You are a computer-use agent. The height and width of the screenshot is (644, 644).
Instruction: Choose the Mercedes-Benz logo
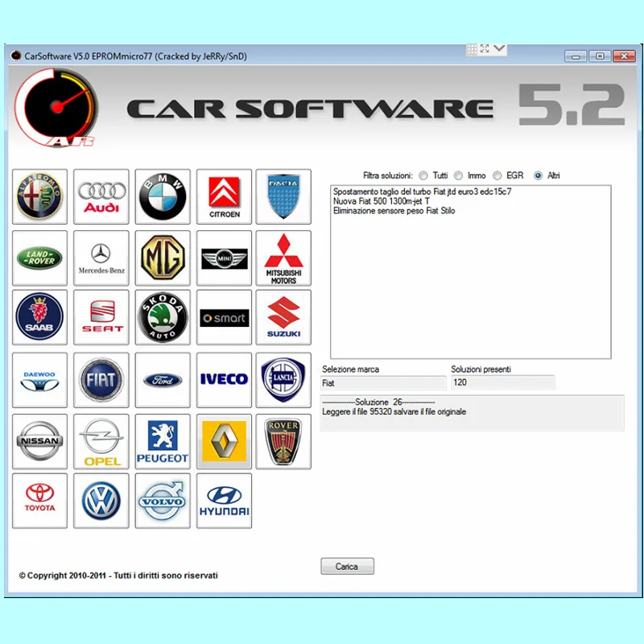101,258
